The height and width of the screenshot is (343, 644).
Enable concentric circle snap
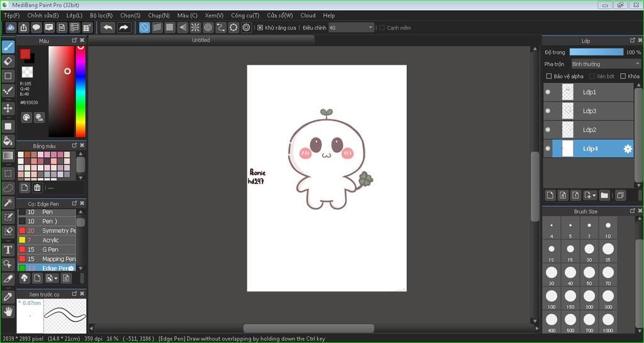pos(208,28)
